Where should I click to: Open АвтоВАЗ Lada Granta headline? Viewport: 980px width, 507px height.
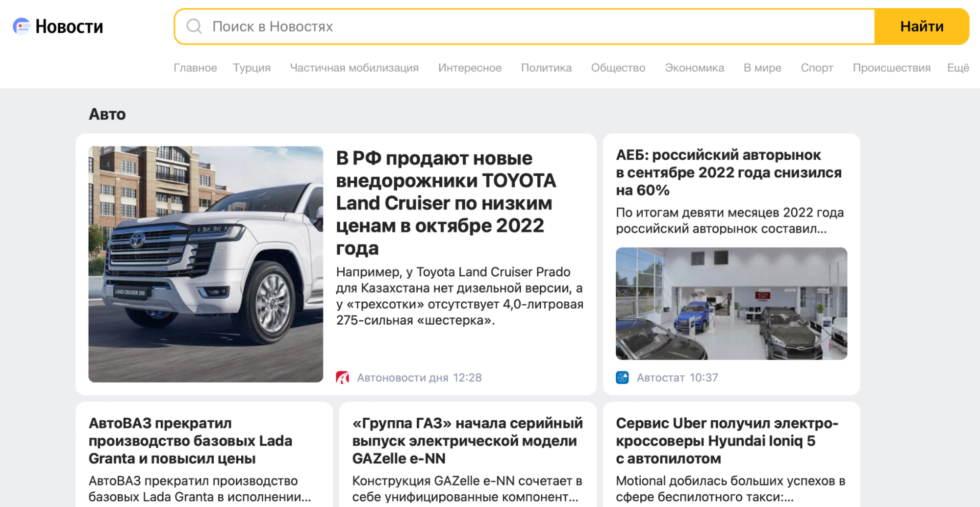[x=190, y=441]
